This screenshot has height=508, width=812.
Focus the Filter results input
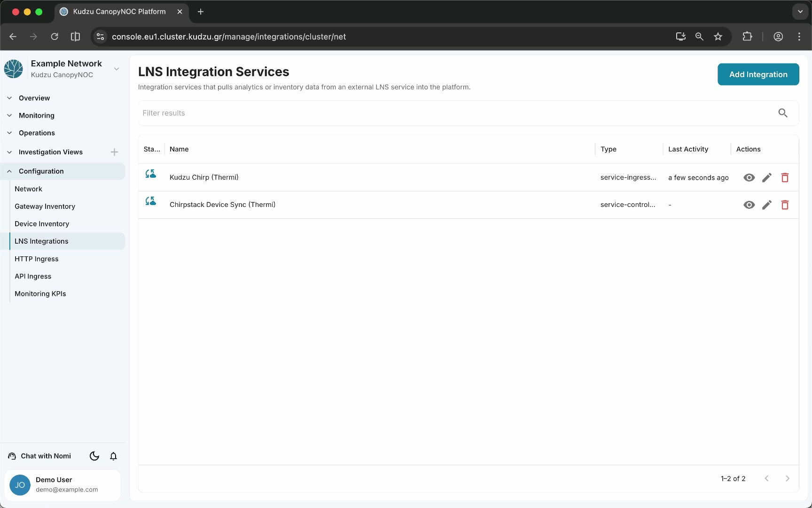(456, 113)
